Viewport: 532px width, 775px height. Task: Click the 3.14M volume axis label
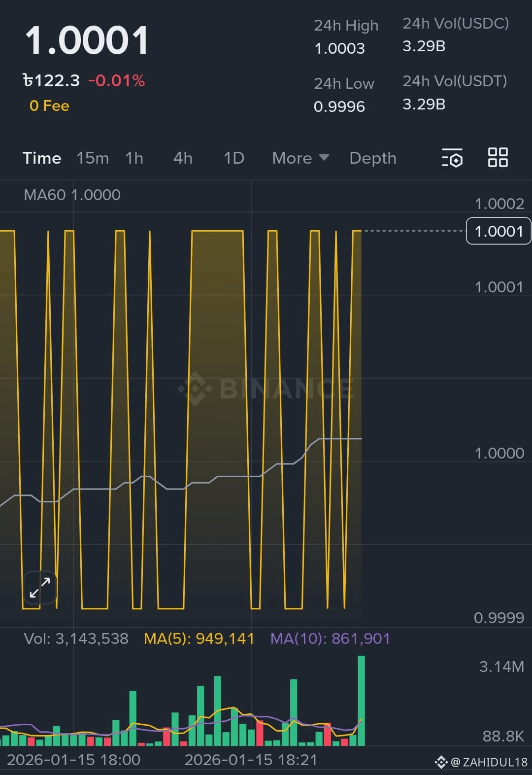(501, 667)
